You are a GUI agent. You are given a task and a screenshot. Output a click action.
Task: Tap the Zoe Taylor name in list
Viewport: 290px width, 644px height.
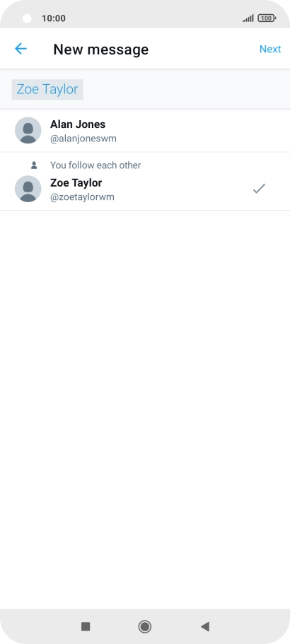click(76, 183)
